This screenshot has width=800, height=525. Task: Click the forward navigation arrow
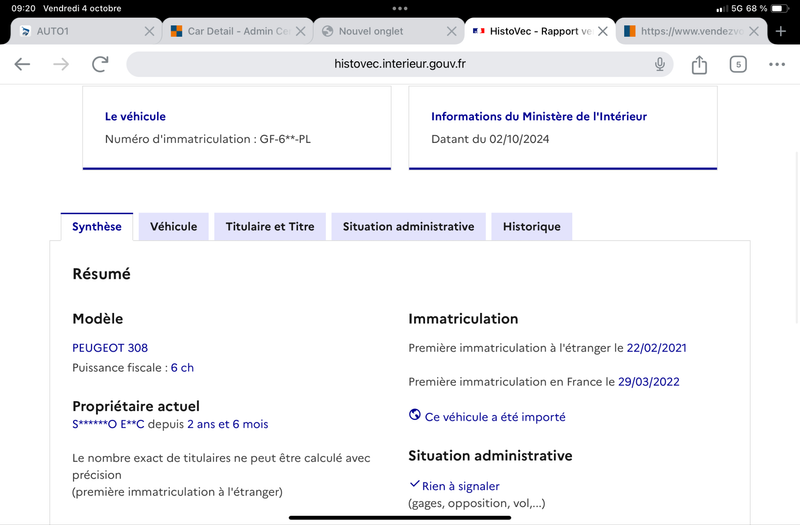61,64
